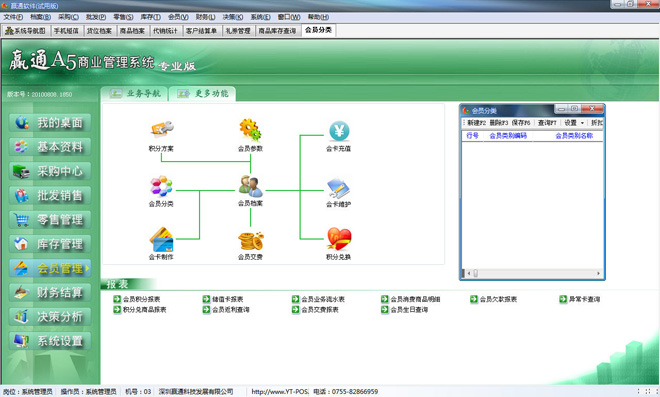This screenshot has width=660, height=397.
Task: Open the 会员参数 gear icon
Action: pos(250,129)
